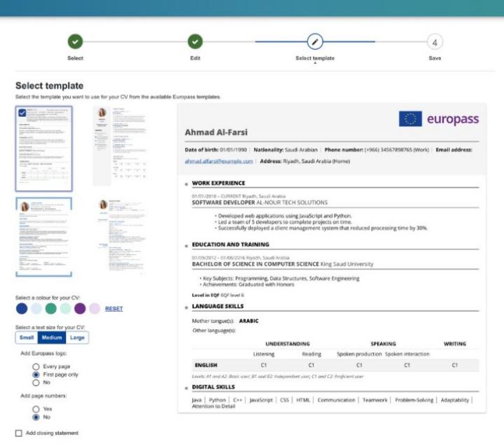Image resolution: width=504 pixels, height=446 pixels.
Task: Reset the CV colour selection
Action: (114, 309)
